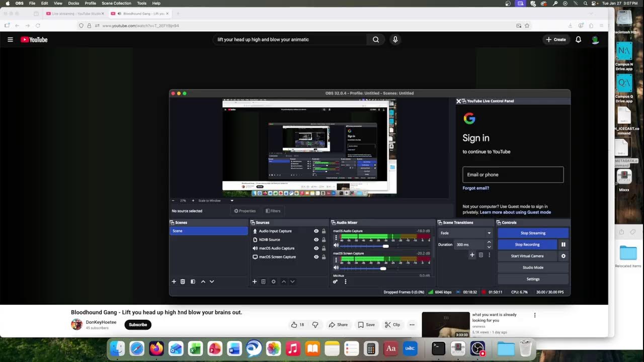
Task: Remove transition with trash icon
Action: [x=481, y=255]
